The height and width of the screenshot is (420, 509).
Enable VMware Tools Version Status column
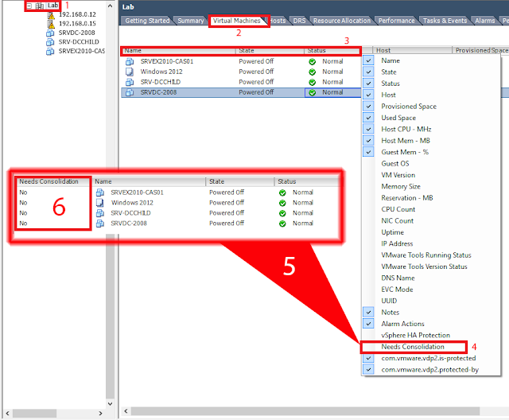click(x=431, y=266)
